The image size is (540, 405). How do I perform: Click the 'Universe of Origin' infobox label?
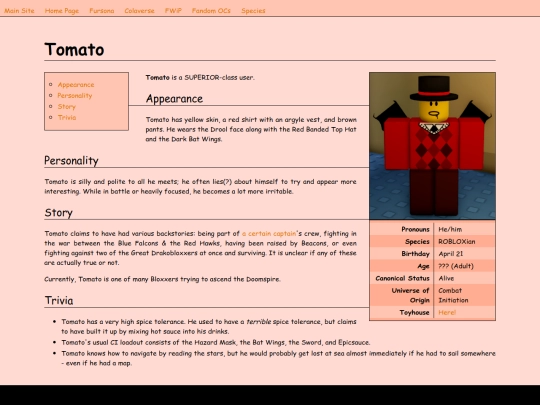tap(411, 295)
